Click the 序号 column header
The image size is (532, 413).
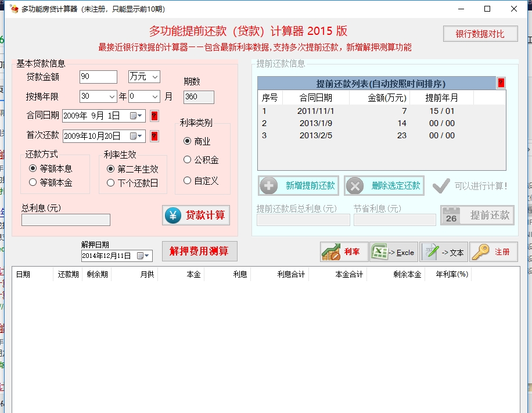point(270,98)
